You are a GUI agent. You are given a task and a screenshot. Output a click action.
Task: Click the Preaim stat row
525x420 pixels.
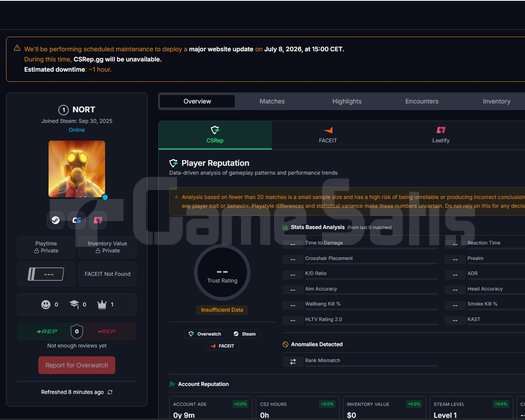[485, 259]
